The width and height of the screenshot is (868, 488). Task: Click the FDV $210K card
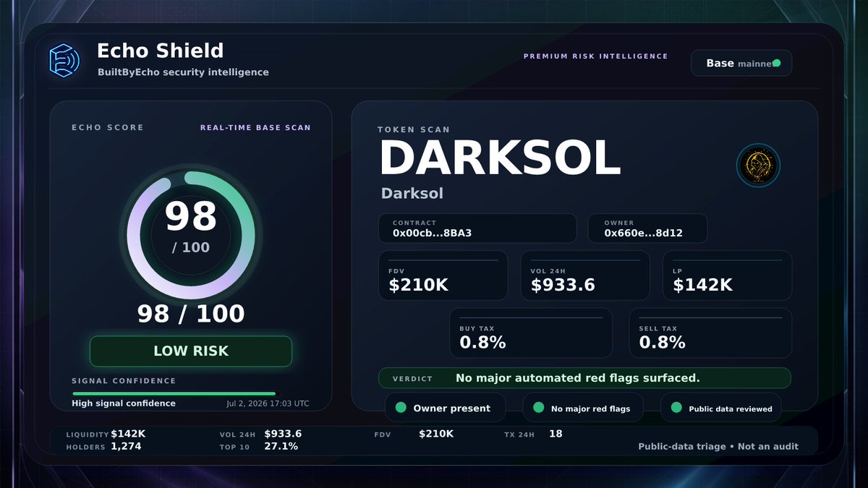tap(443, 275)
